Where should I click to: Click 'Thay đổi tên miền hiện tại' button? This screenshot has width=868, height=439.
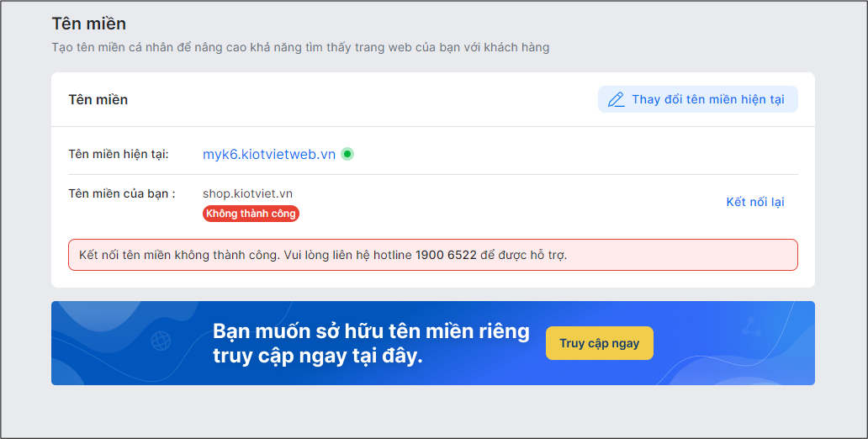tap(697, 99)
